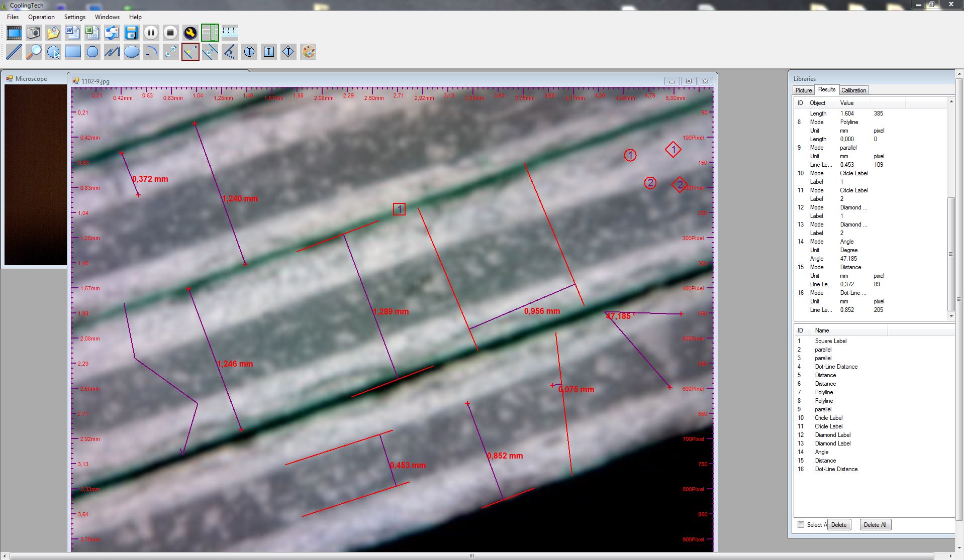Maximize the 1102-9.jpg image window

(689, 81)
